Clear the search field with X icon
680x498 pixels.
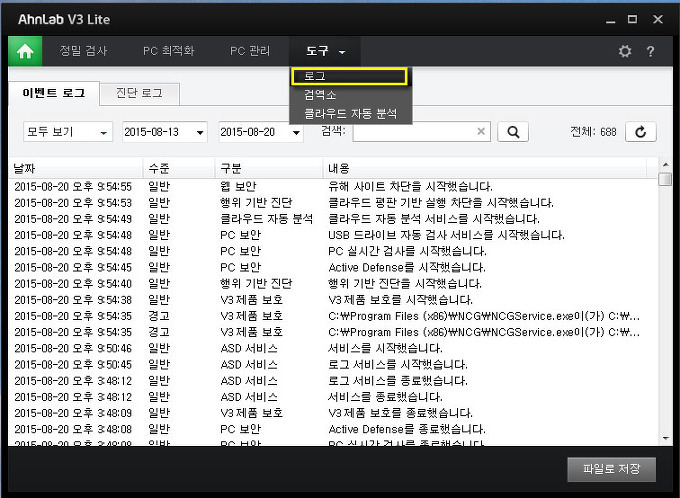point(481,131)
